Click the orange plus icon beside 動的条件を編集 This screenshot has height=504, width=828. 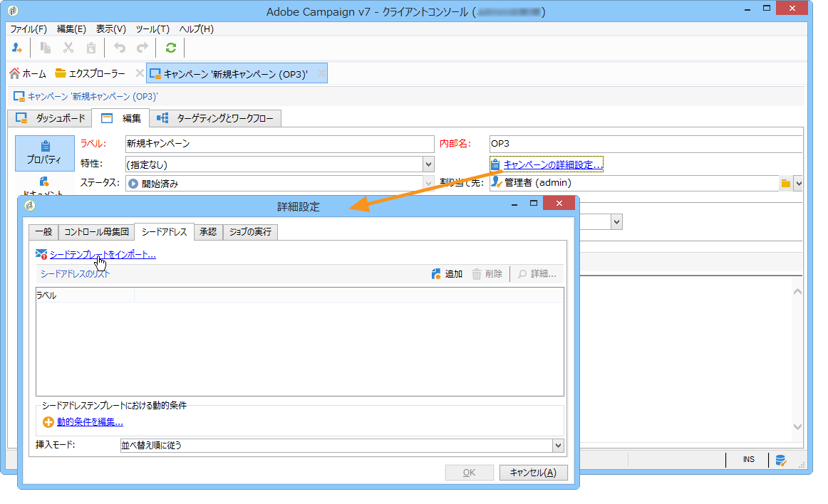48,422
